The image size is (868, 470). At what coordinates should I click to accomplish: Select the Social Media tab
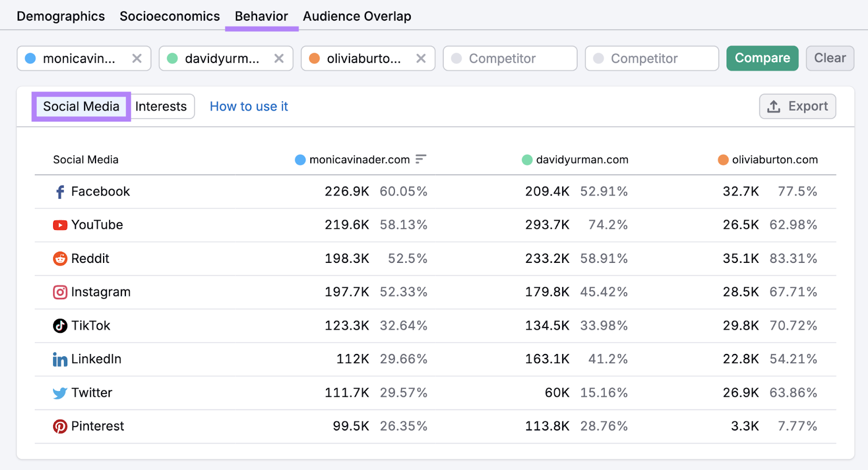81,106
